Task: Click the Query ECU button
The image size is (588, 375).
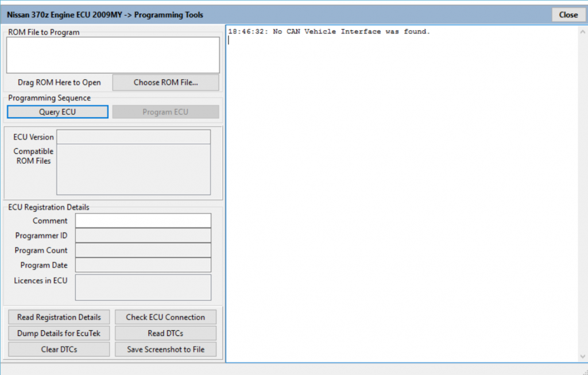Action: [57, 112]
